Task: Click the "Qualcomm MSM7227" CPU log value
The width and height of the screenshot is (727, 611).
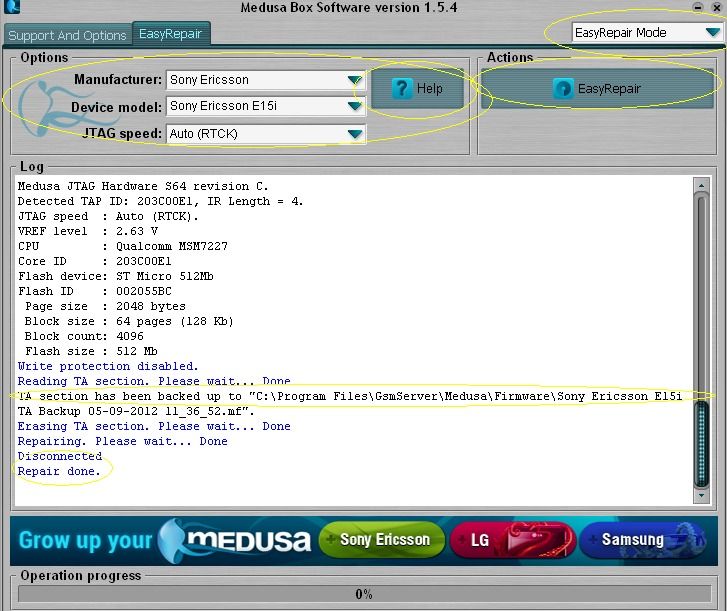Action: coord(172,246)
